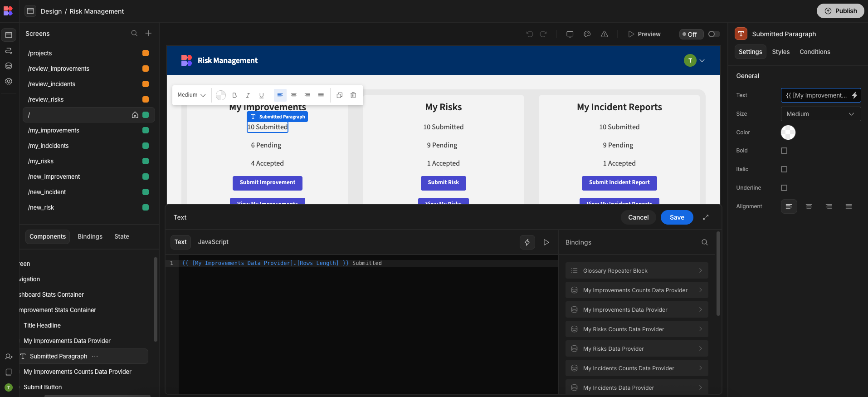Toggle underline in the floating toolbar
The width and height of the screenshot is (868, 397).
[261, 95]
